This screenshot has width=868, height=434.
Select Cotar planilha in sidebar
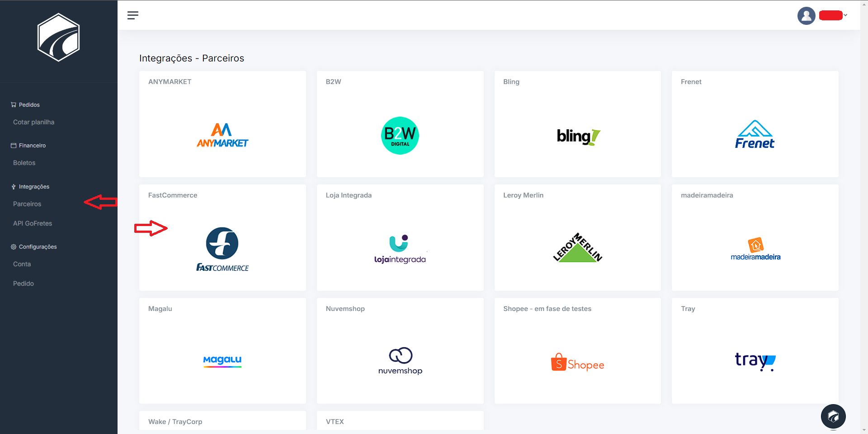[34, 123]
